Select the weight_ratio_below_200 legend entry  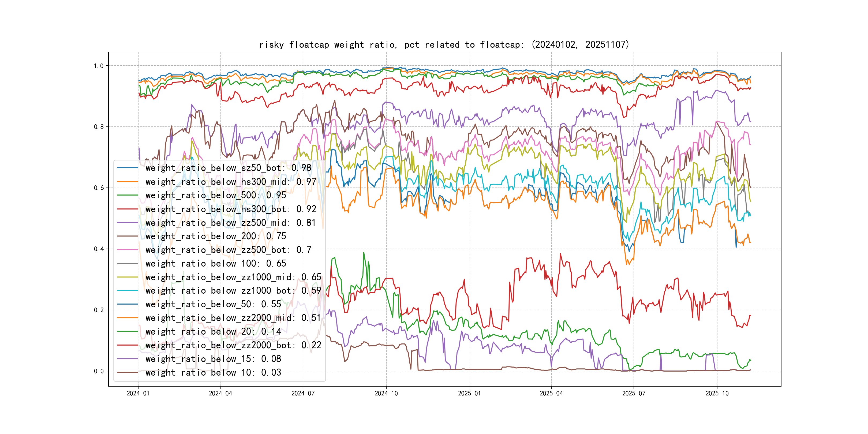[216, 236]
